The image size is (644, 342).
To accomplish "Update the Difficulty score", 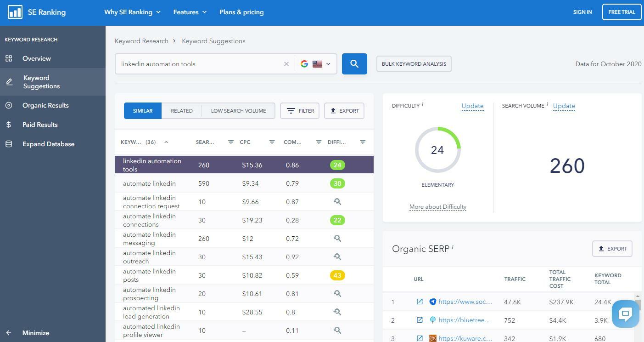I will point(472,106).
